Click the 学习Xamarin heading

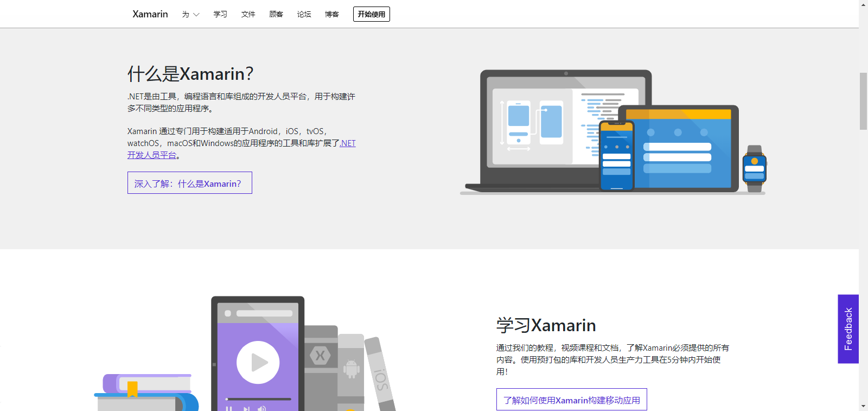click(x=546, y=325)
